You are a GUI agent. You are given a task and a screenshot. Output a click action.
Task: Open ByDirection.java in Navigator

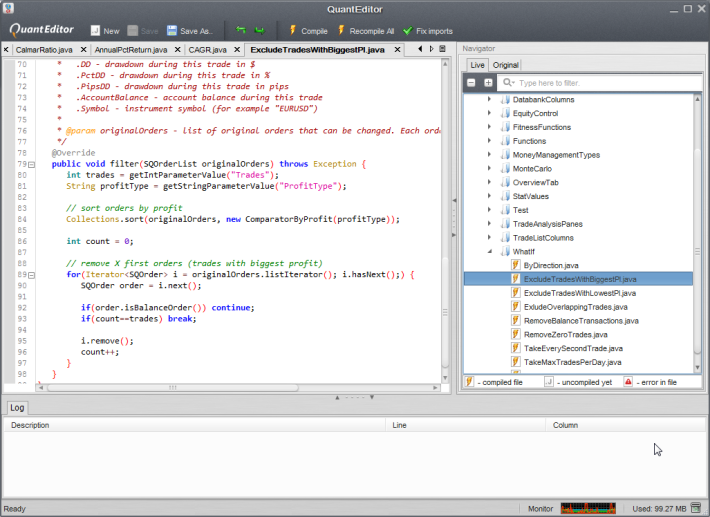tap(551, 265)
